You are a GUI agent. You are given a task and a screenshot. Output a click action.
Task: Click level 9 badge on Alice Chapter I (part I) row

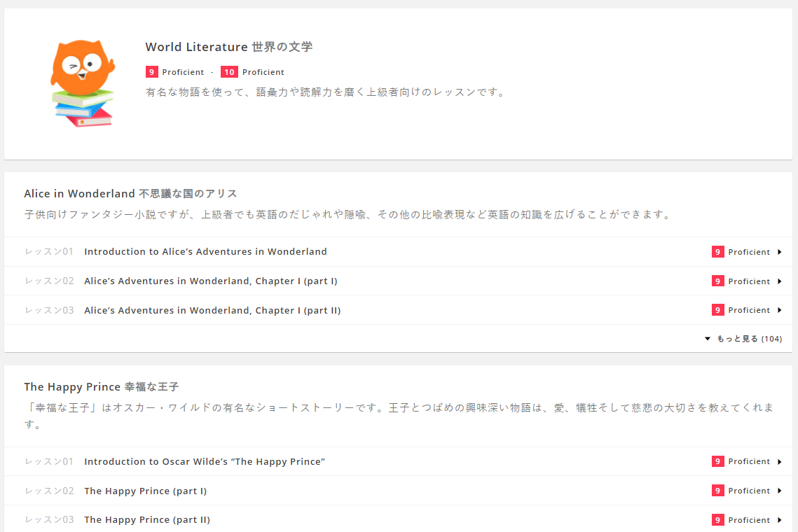tap(717, 281)
